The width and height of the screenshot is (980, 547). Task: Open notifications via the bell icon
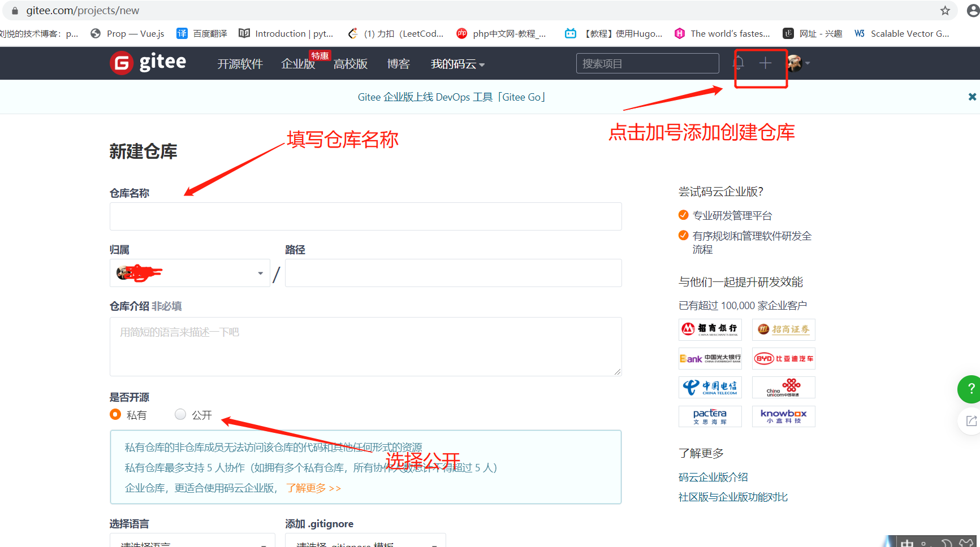point(738,63)
